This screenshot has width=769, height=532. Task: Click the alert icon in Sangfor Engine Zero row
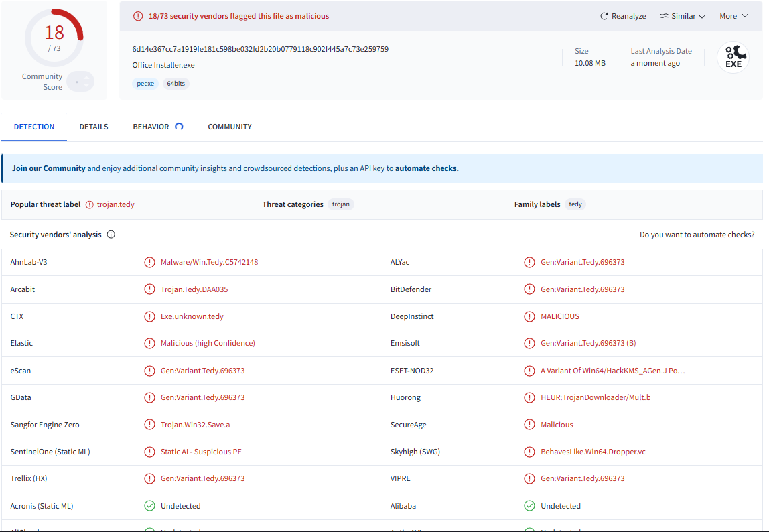pyautogui.click(x=149, y=425)
